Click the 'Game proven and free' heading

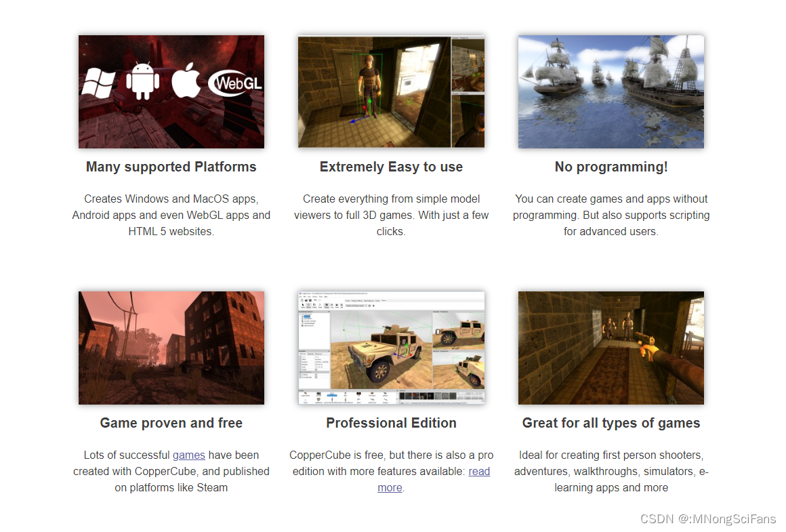pos(171,423)
